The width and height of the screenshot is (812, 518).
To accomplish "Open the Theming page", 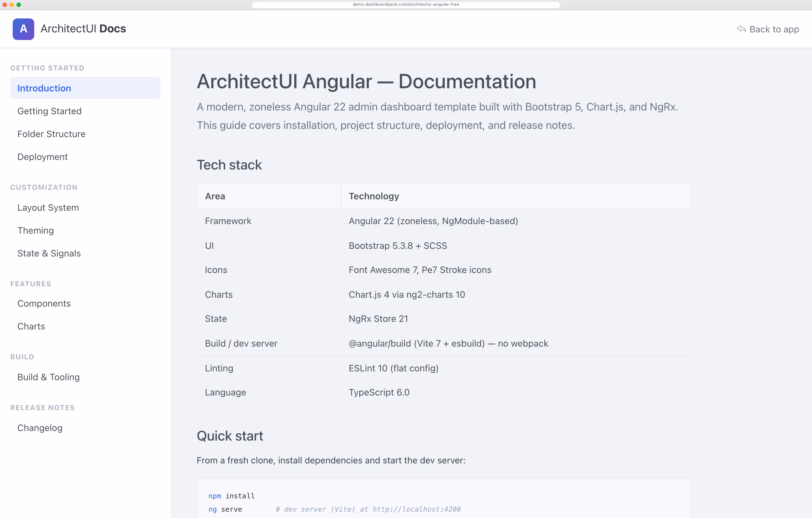I will [85, 230].
